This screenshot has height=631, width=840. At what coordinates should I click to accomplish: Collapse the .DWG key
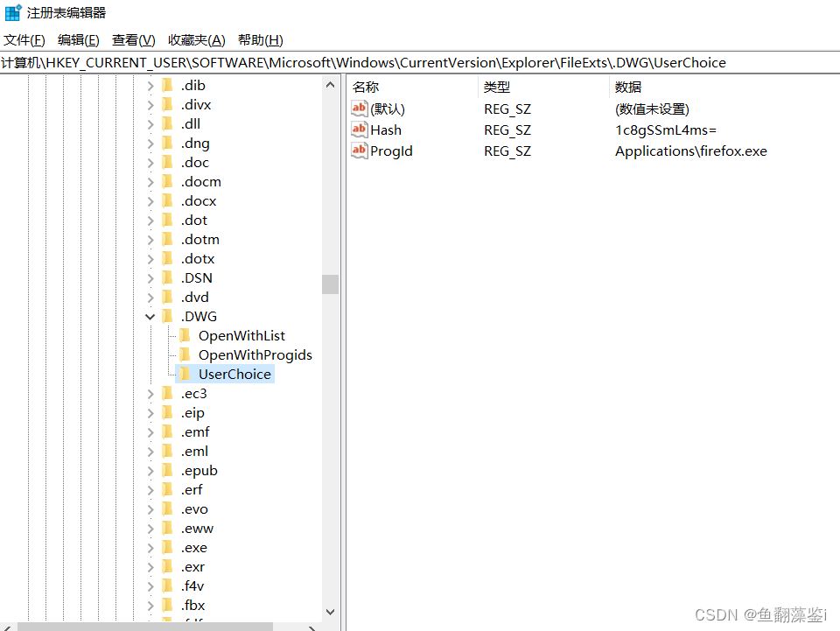[150, 317]
